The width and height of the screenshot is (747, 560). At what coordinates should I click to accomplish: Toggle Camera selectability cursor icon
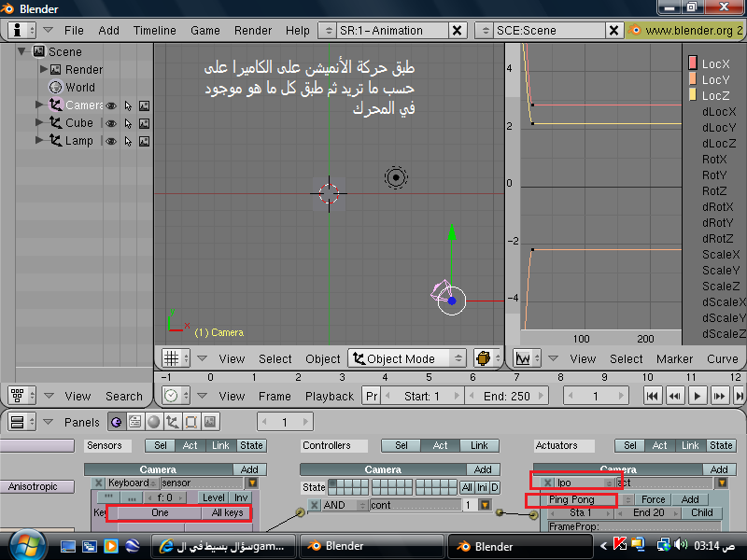128,105
